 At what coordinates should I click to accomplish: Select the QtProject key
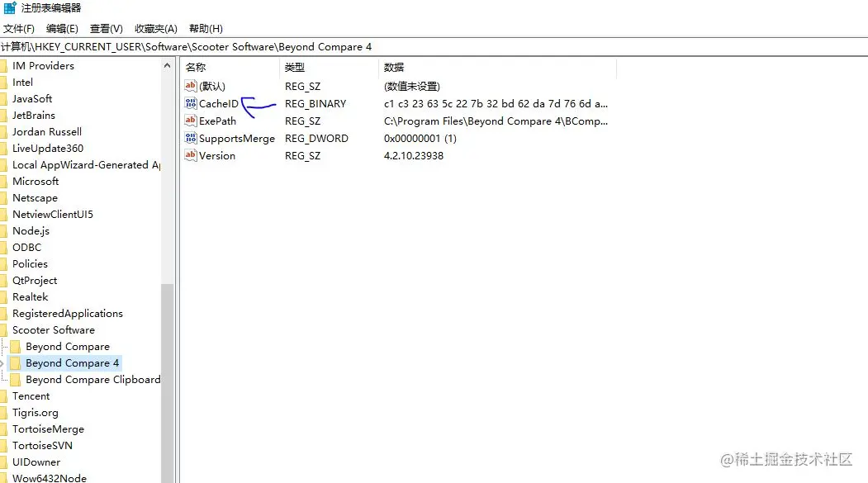point(35,281)
